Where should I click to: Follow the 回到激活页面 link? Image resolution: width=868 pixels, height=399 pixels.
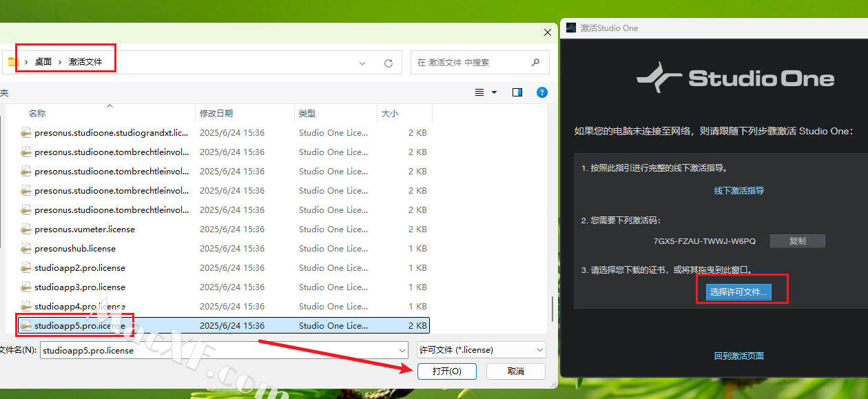coord(739,356)
